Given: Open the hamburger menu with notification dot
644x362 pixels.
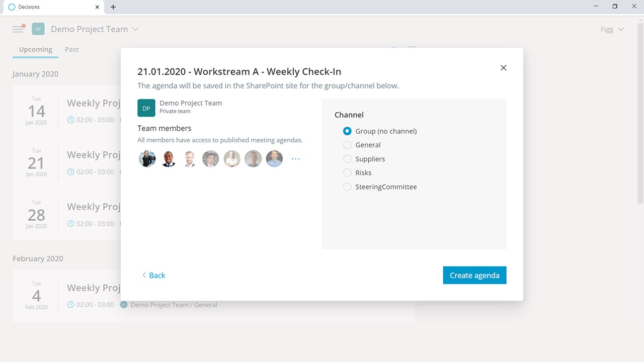Looking at the screenshot, I should tap(18, 29).
